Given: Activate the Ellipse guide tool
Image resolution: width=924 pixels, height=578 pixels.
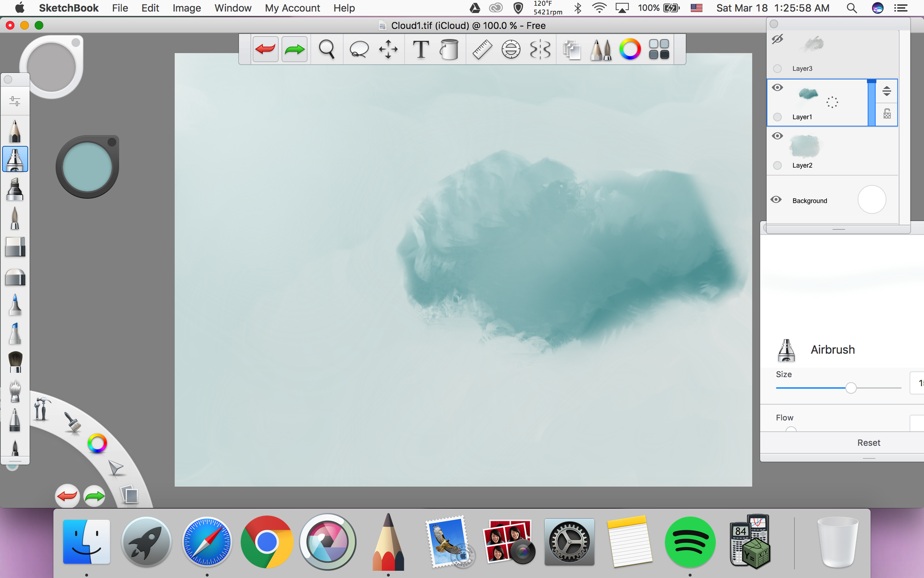Looking at the screenshot, I should point(511,49).
